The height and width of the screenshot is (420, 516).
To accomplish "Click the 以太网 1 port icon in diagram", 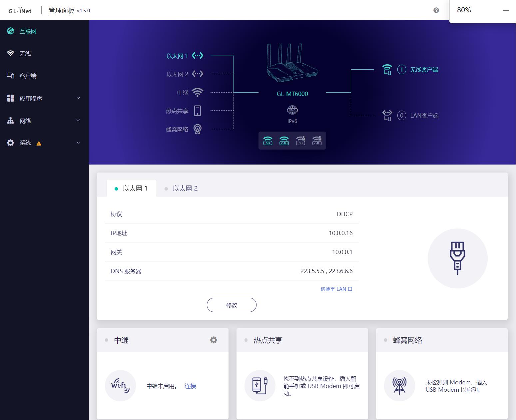I will click(198, 56).
